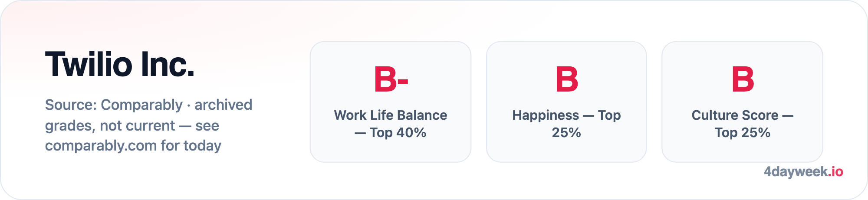Click the gray "4dayweek" logo text
This screenshot has width=868, height=200.
tap(796, 172)
